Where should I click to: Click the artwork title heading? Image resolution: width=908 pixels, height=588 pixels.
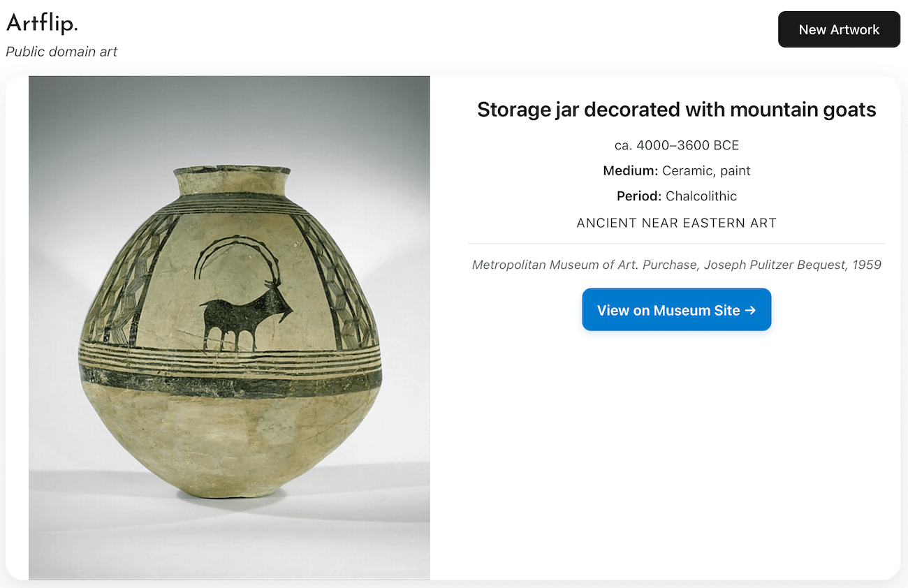(676, 110)
